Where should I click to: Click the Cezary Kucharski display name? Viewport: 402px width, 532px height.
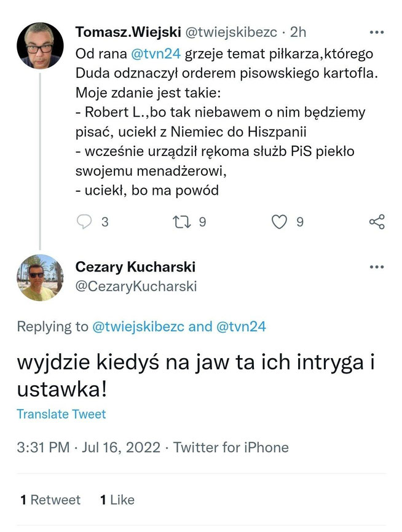(x=135, y=267)
